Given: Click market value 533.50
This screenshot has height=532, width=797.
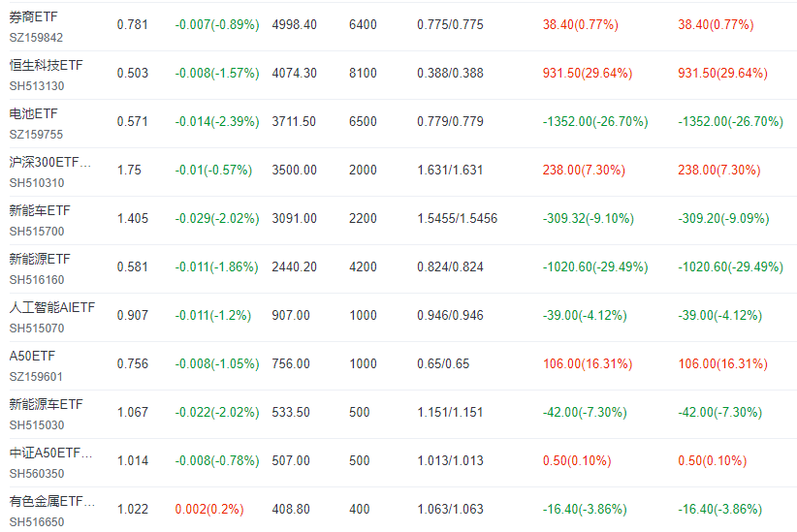Looking at the screenshot, I should pos(291,413).
